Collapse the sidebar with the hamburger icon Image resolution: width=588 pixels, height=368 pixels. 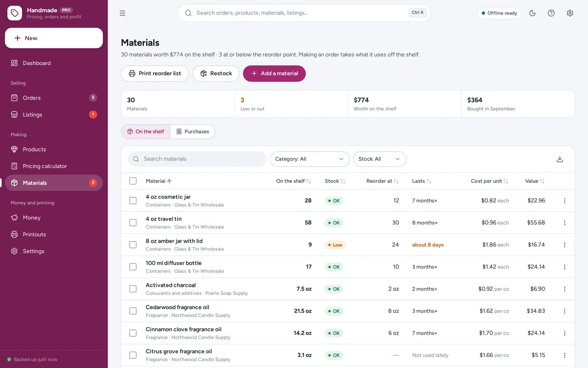(123, 13)
